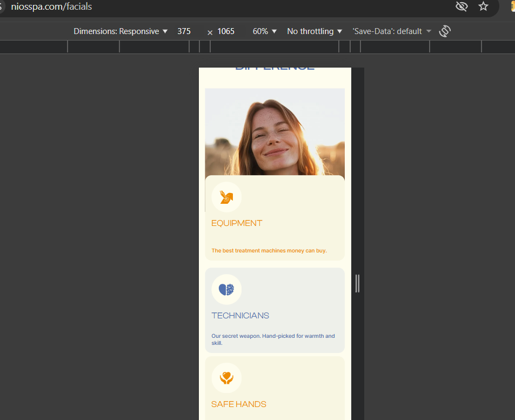This screenshot has height=420, width=515.
Task: Click the smiling woman photo
Action: pos(275,132)
